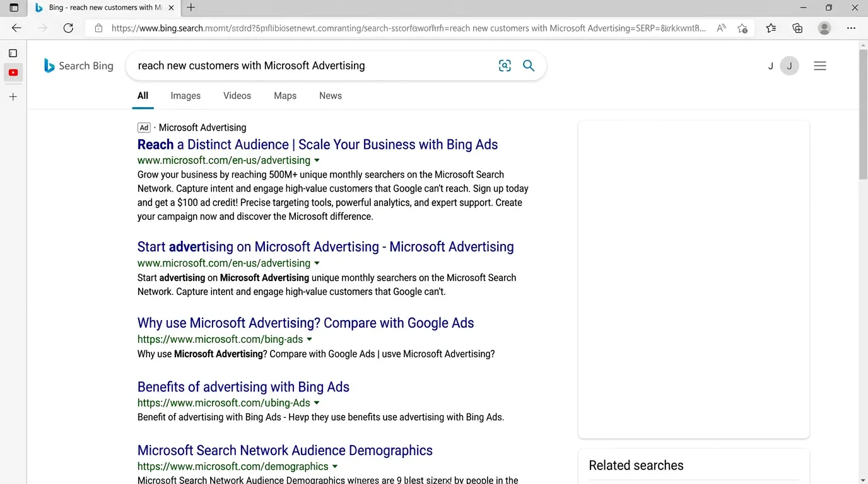Click the Read aloud icon in address bar
This screenshot has width=868, height=484.
[722, 28]
